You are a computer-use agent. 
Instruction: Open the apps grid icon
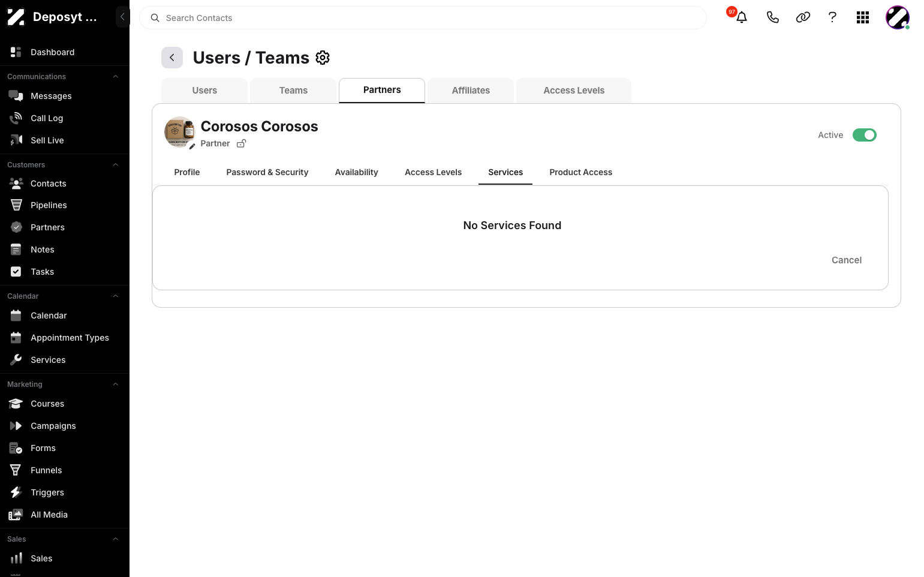coord(863,17)
